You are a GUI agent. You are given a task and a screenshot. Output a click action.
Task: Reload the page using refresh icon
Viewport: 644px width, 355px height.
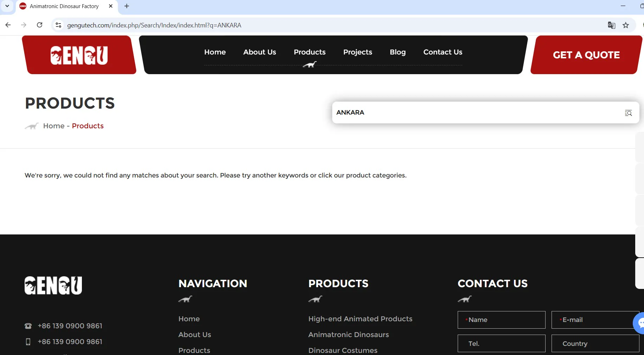(40, 25)
